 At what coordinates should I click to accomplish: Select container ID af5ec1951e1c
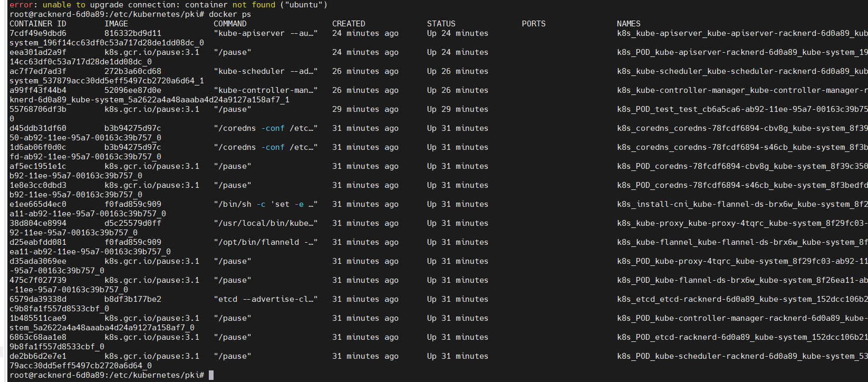[x=38, y=166]
